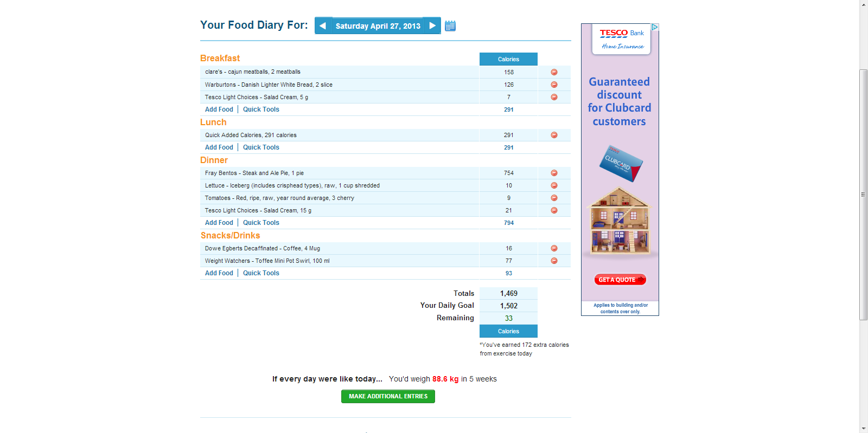The image size is (868, 433).
Task: Remove Toffee Mini Pot Swirl entry
Action: 554,261
